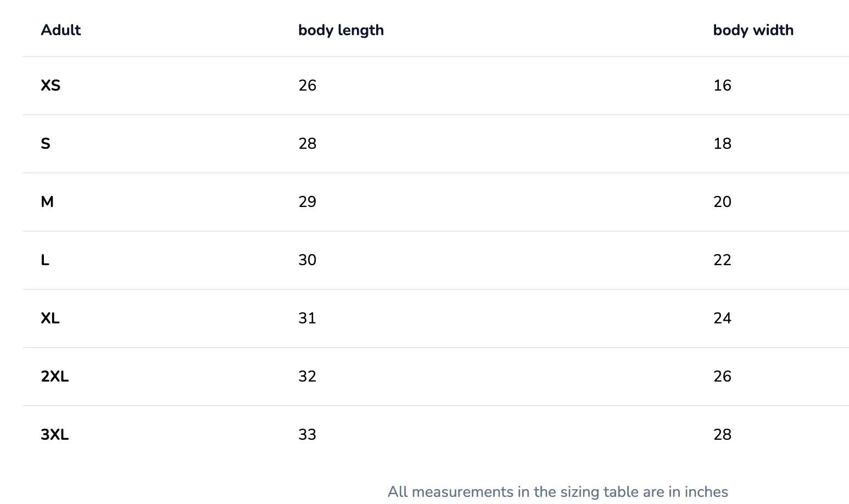Click the Adult column header

60,30
